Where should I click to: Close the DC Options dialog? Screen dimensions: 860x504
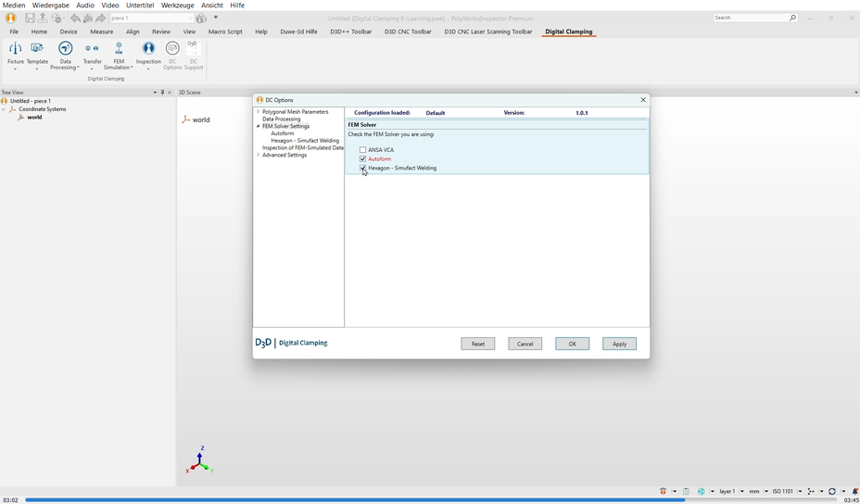(x=643, y=100)
